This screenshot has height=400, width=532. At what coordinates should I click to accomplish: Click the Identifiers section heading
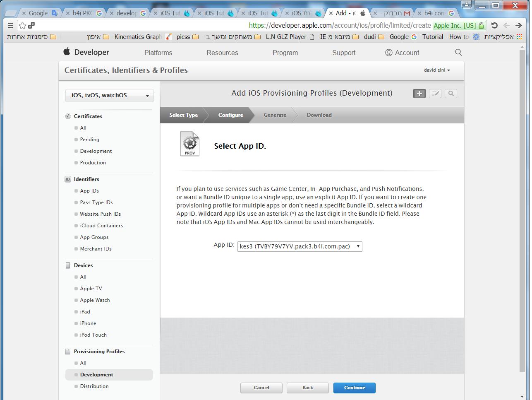click(86, 179)
